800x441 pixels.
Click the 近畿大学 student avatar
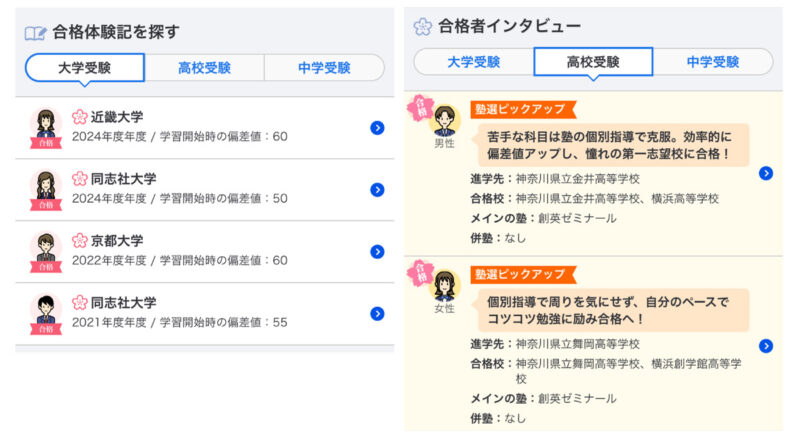coord(46,128)
